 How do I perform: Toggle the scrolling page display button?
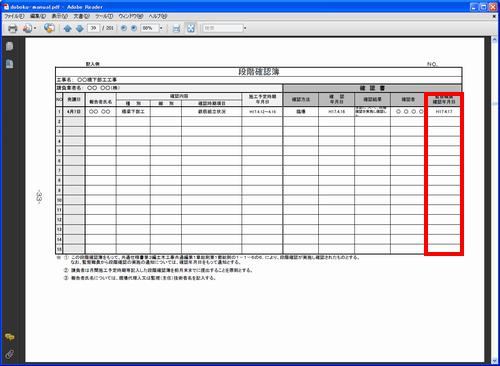point(176,29)
